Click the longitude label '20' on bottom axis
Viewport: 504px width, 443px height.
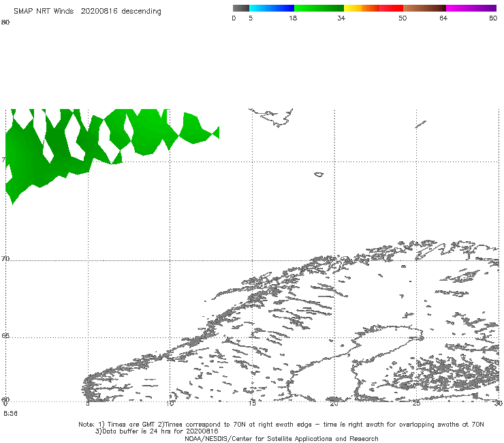(334, 403)
